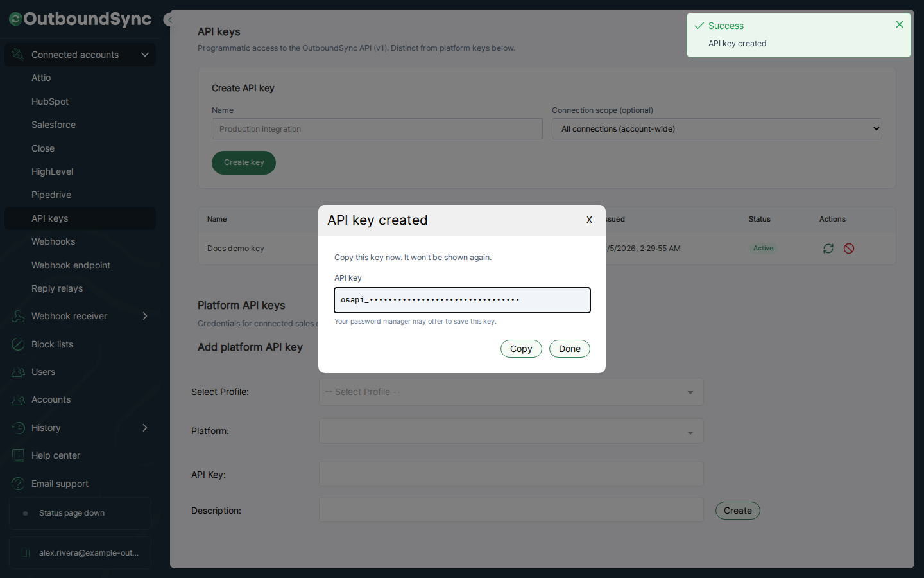Click the Create platform key button
The height and width of the screenshot is (578, 924).
[x=738, y=511]
